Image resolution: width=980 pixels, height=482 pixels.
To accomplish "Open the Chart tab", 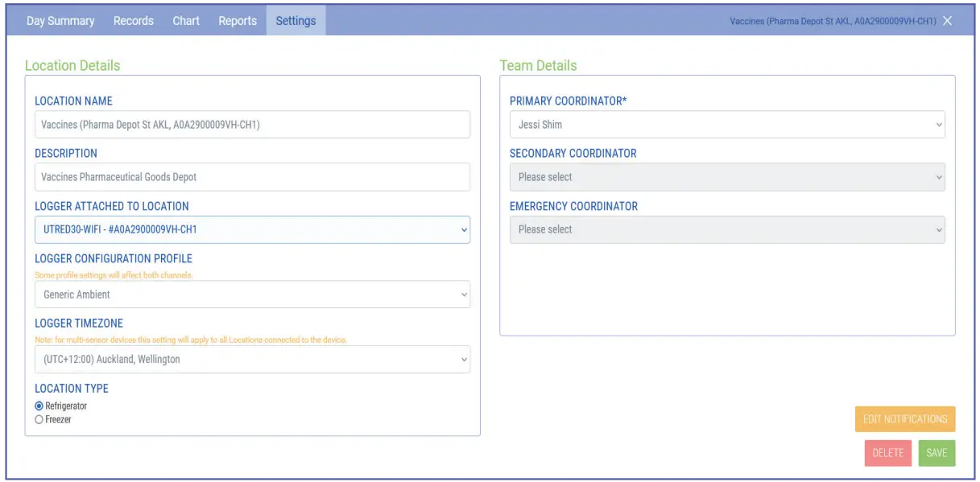I will 186,21.
